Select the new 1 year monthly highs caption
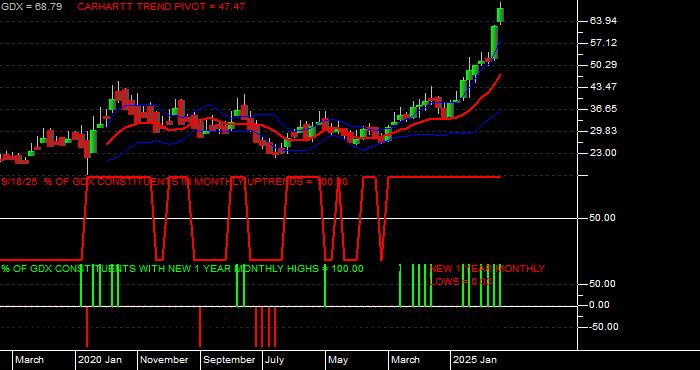 point(182,269)
